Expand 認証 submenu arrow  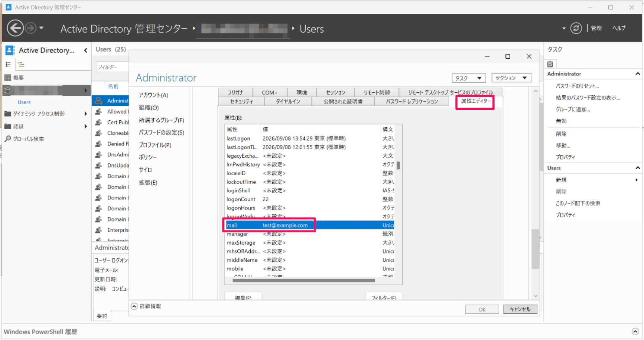(x=86, y=126)
